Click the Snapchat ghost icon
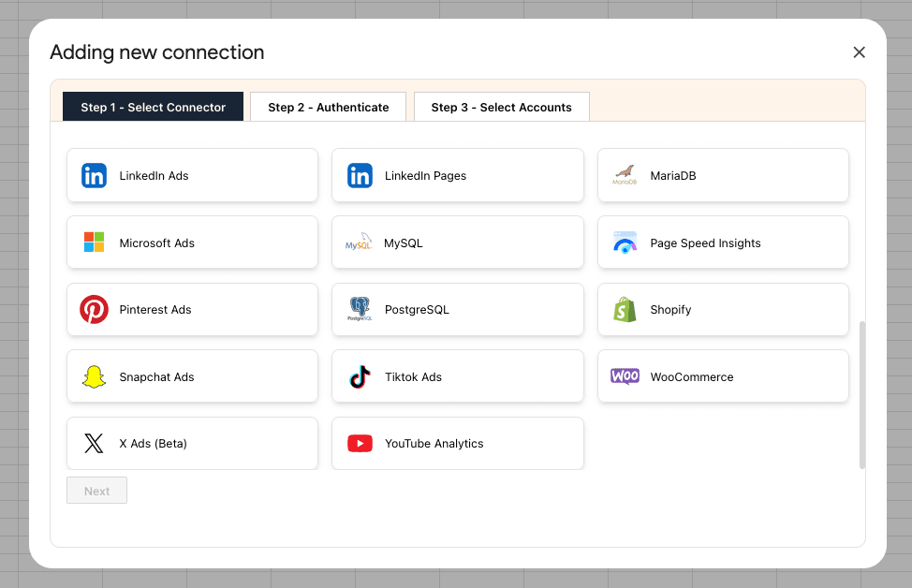912x588 pixels. [x=94, y=377]
